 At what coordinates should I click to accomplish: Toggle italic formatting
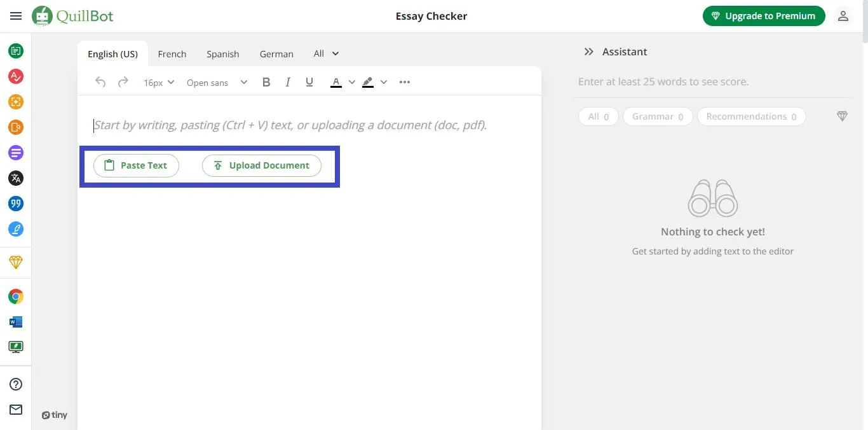tap(287, 82)
